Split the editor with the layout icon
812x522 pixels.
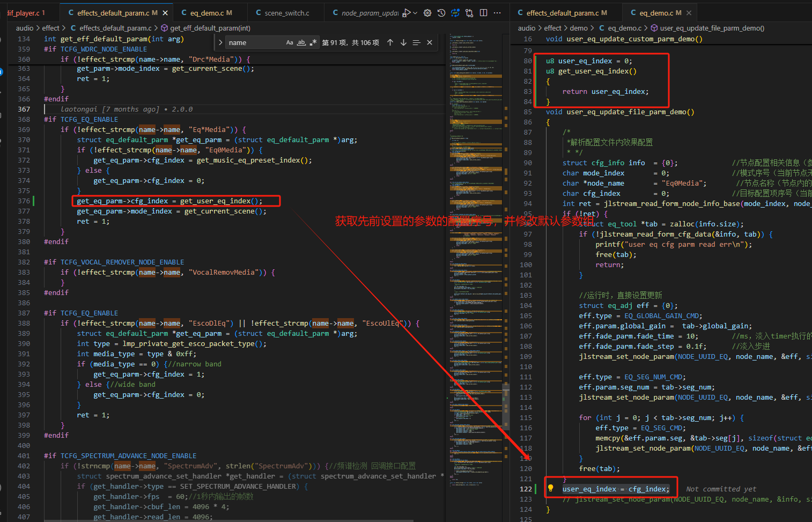[x=483, y=13]
